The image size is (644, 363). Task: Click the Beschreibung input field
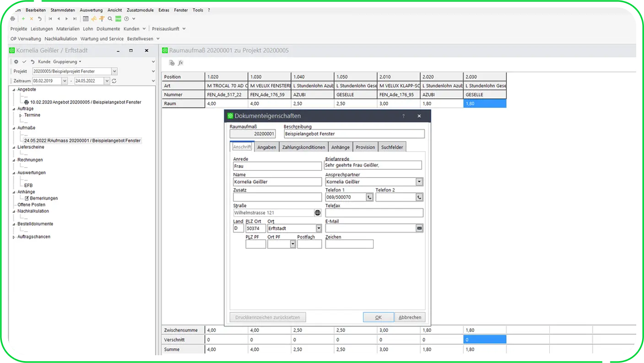pyautogui.click(x=354, y=134)
